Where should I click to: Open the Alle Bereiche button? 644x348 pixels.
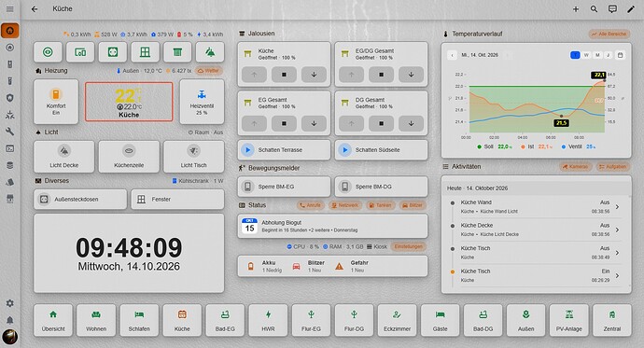[609, 35]
